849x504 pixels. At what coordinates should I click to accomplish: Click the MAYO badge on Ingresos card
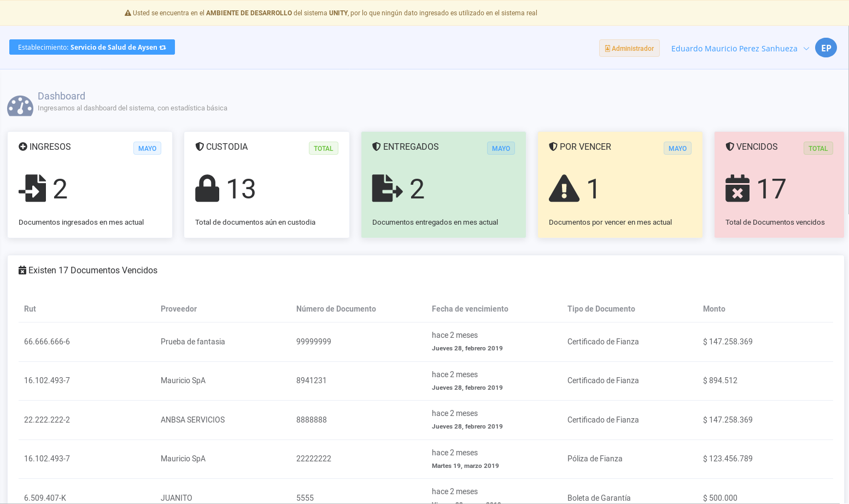coord(147,149)
